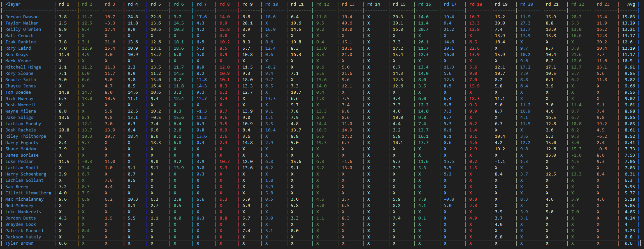Click the rd 20 column header
This screenshot has height=249, width=644.
[527, 4]
